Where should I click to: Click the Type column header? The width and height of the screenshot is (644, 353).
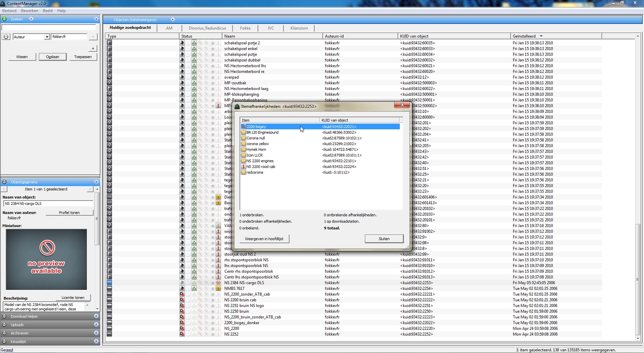click(142, 36)
